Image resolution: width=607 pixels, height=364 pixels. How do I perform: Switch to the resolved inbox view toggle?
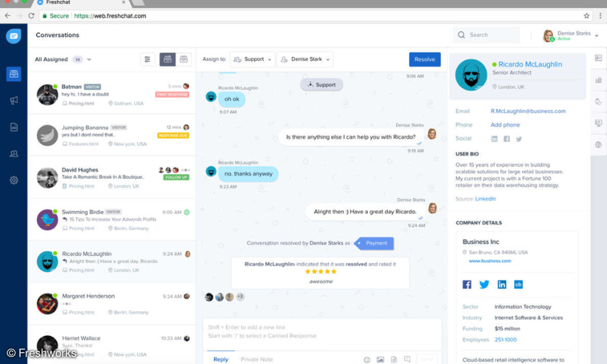(x=184, y=59)
